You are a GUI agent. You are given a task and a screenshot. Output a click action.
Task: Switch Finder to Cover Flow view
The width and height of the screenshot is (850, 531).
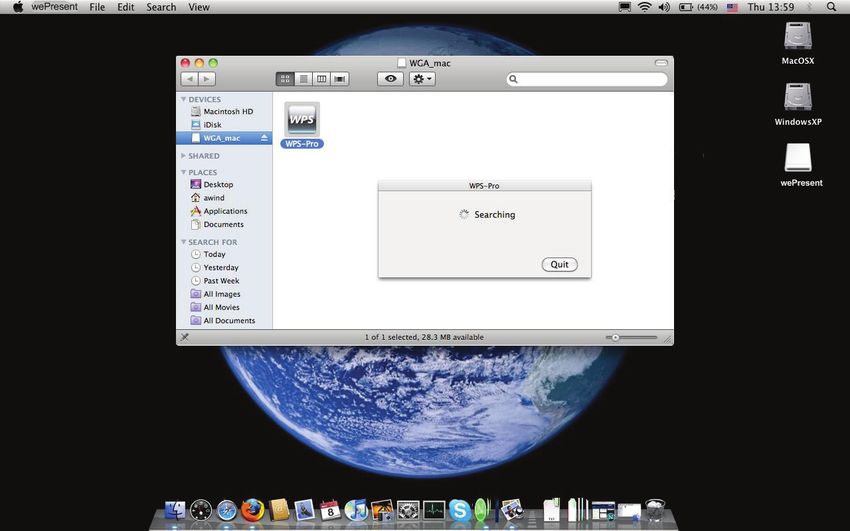pyautogui.click(x=340, y=79)
